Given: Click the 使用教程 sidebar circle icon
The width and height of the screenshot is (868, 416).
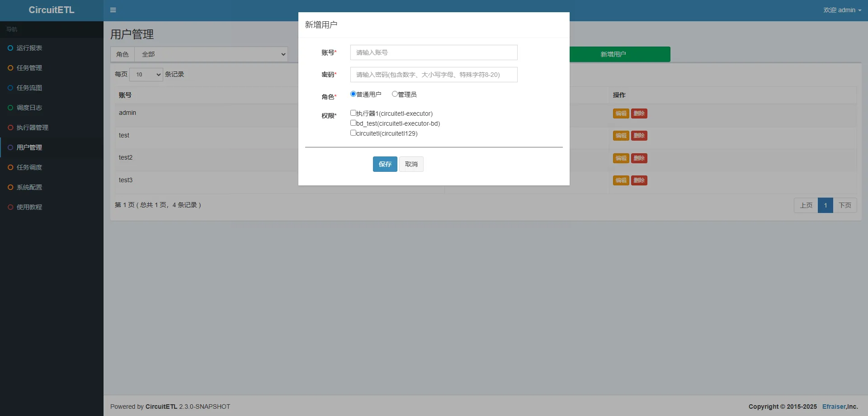Looking at the screenshot, I should click(x=10, y=207).
